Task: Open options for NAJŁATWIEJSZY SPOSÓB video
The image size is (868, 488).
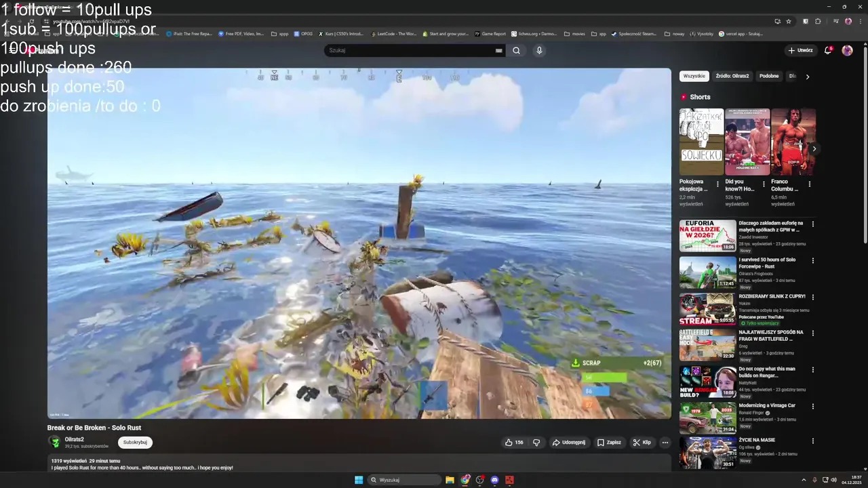Action: [x=812, y=333]
